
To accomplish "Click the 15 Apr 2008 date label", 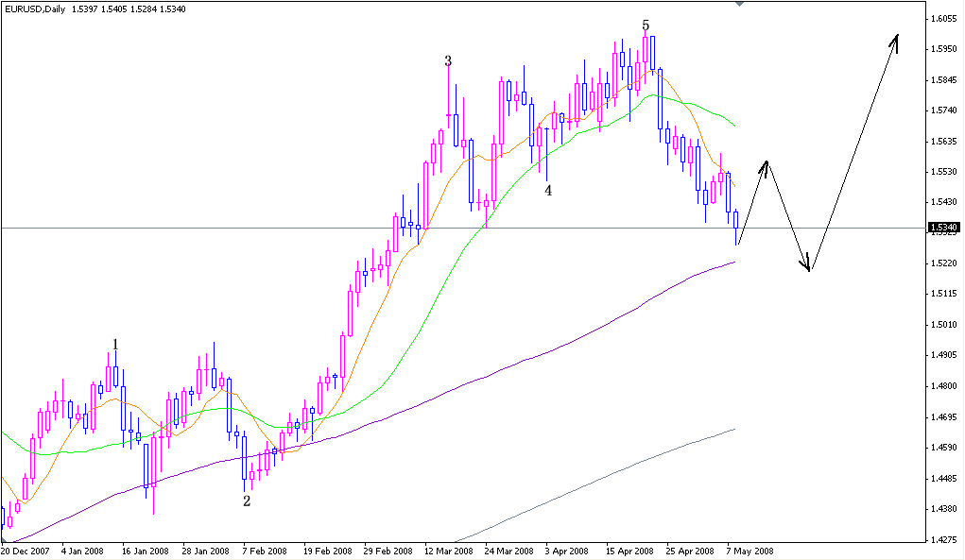I will point(629,551).
